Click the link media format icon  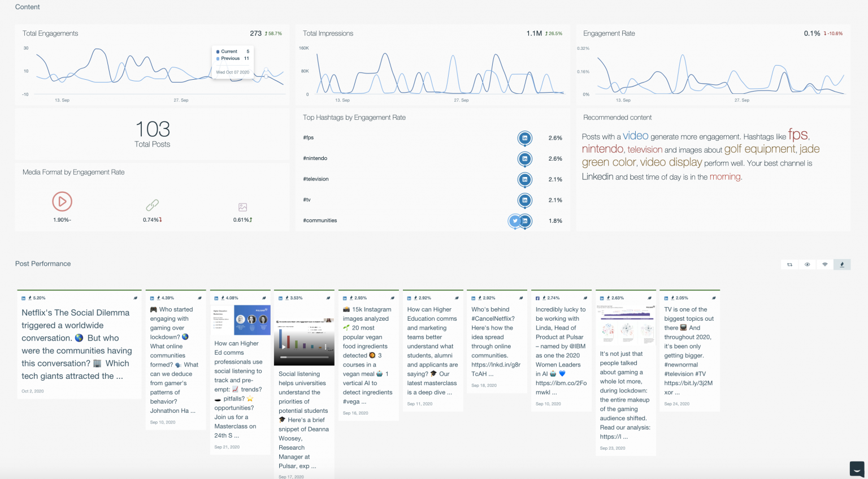tap(152, 205)
